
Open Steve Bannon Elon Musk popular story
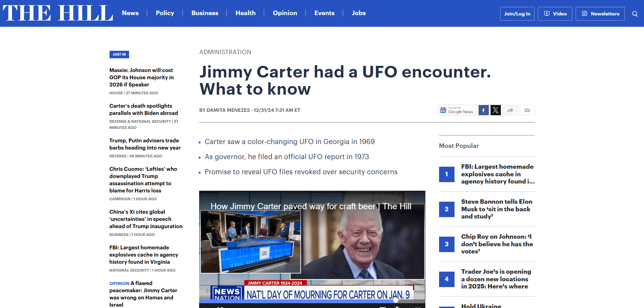(x=496, y=209)
